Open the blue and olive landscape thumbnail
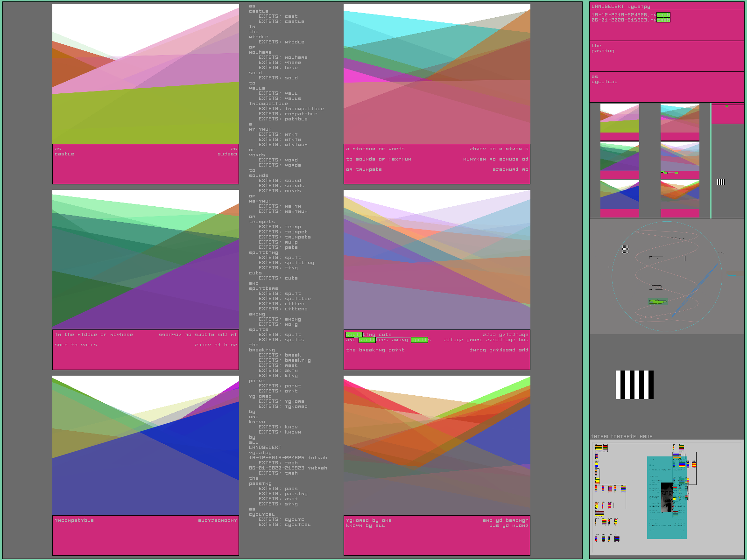Image resolution: width=747 pixels, height=560 pixels. (x=620, y=195)
